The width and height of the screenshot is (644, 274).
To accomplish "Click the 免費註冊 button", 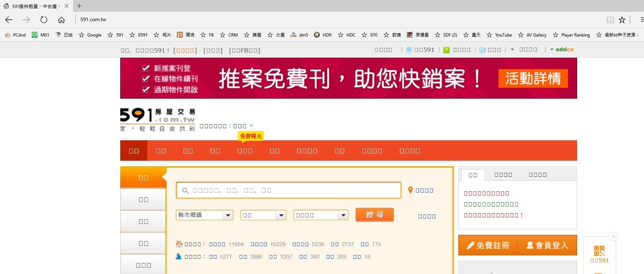I will 488,246.
